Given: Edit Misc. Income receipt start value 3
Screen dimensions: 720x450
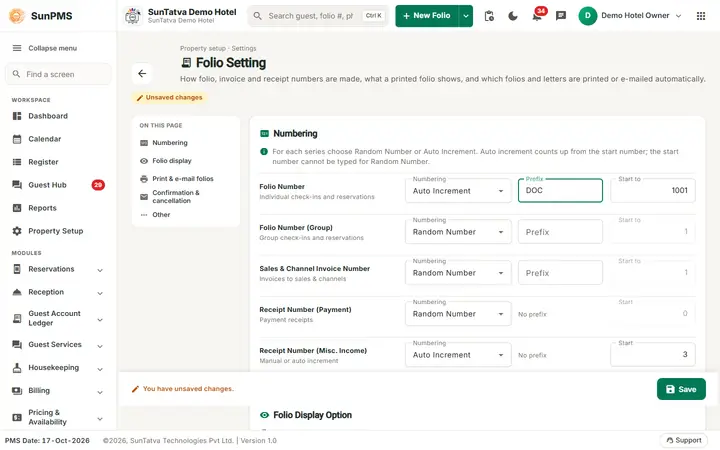Looking at the screenshot, I should (652, 354).
